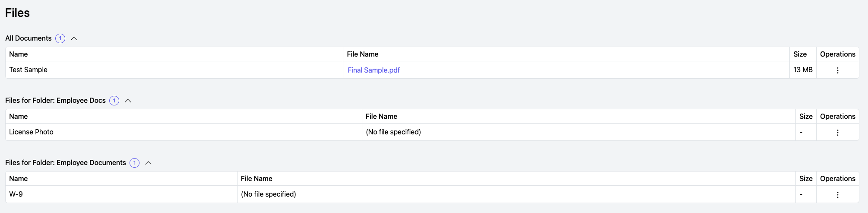This screenshot has height=213, width=868.
Task: Click the Size column header in All Documents
Action: pyautogui.click(x=800, y=54)
